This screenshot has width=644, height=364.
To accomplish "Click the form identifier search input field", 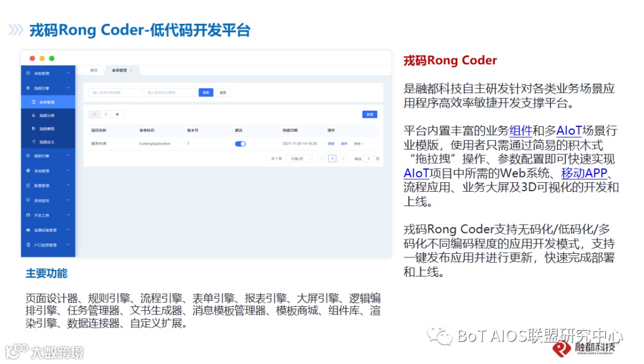I will tap(171, 93).
